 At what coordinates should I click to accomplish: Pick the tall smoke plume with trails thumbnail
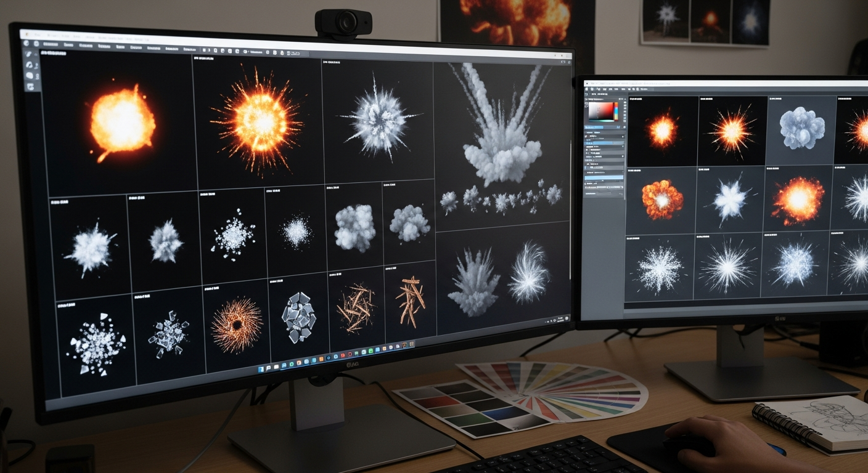coord(502,124)
